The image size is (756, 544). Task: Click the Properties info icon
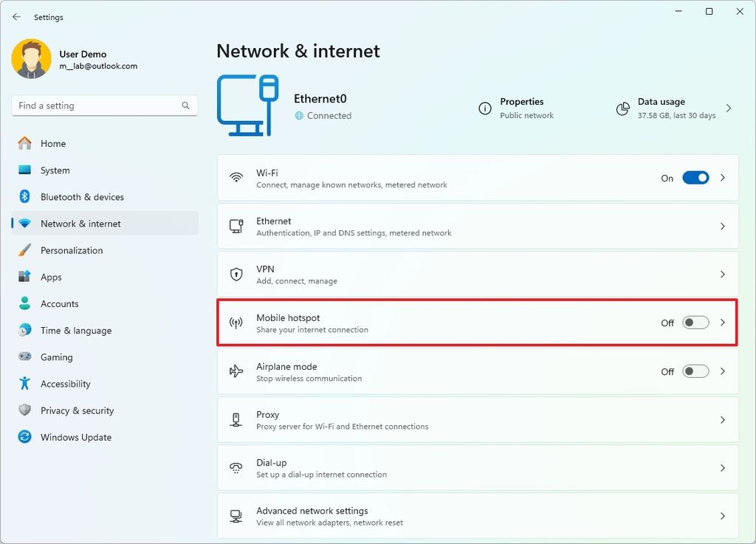(x=485, y=108)
